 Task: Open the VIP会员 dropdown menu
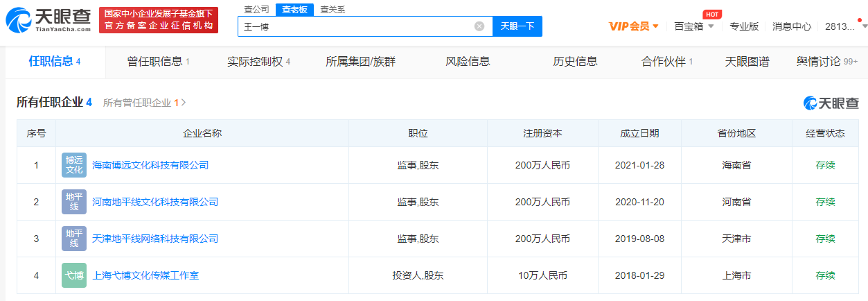(x=633, y=26)
